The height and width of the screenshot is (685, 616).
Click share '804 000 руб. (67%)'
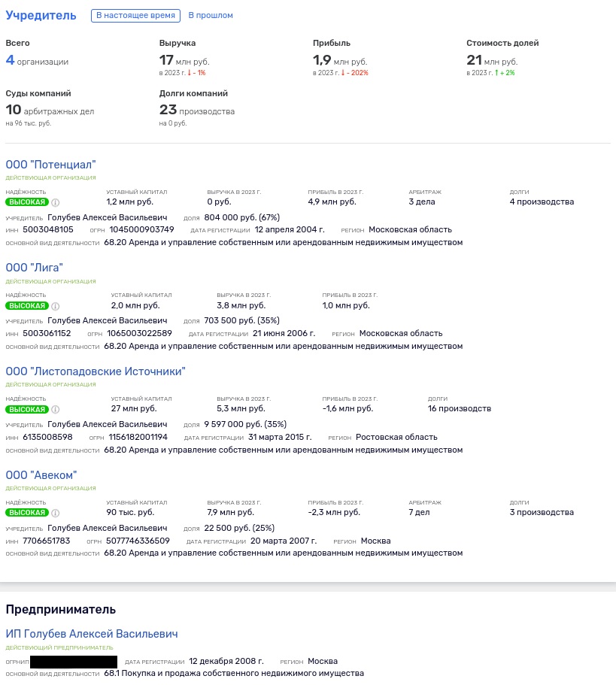(241, 217)
